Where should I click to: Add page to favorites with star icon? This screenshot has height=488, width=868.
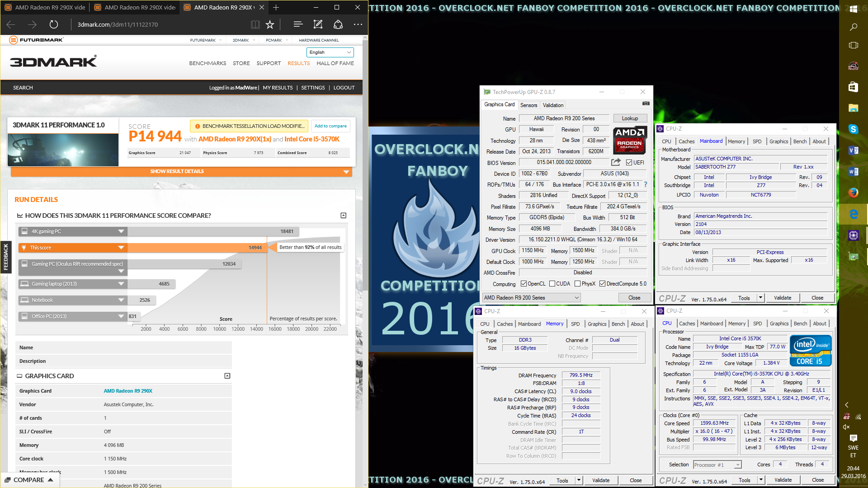click(x=270, y=24)
